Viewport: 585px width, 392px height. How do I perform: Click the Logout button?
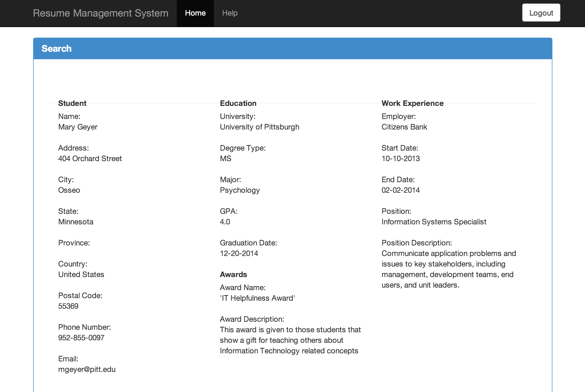point(541,13)
